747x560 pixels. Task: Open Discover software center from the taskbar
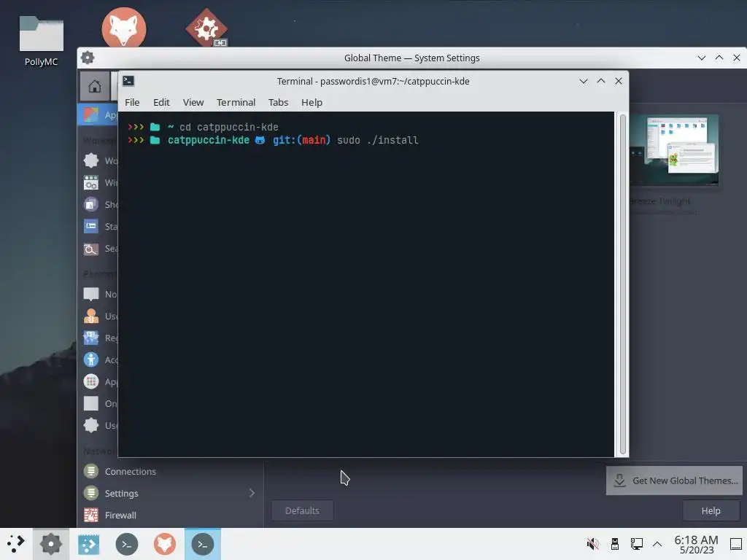(x=88, y=544)
